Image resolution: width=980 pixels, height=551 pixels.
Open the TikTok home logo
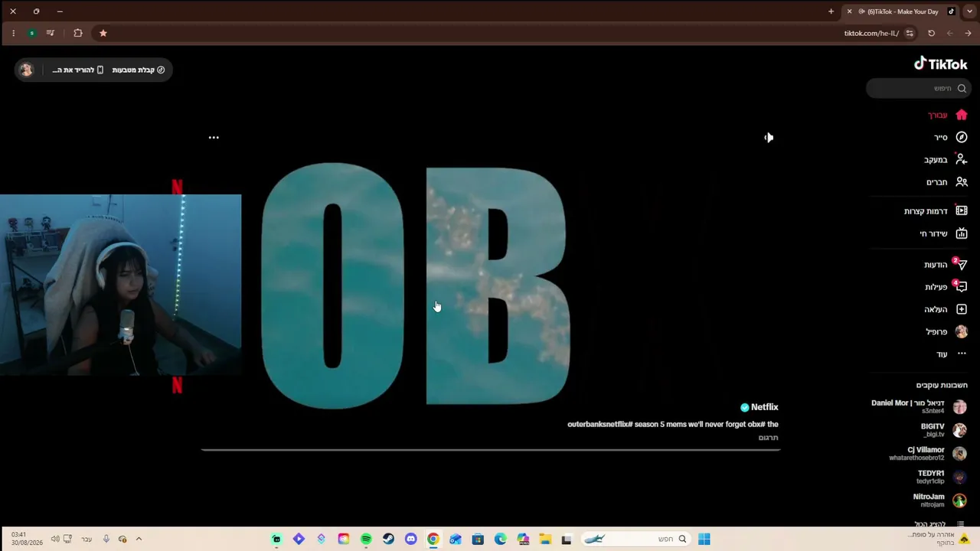940,64
